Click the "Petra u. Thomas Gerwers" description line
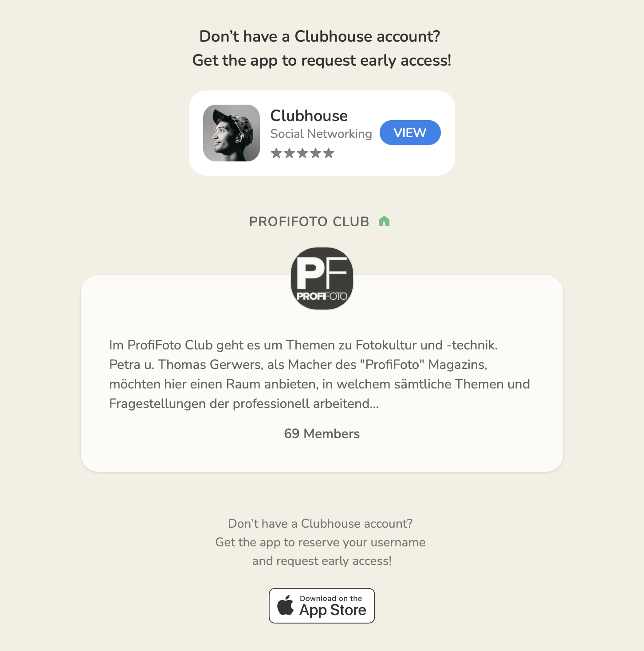Viewport: 644px width, 651px height. pyautogui.click(x=298, y=365)
